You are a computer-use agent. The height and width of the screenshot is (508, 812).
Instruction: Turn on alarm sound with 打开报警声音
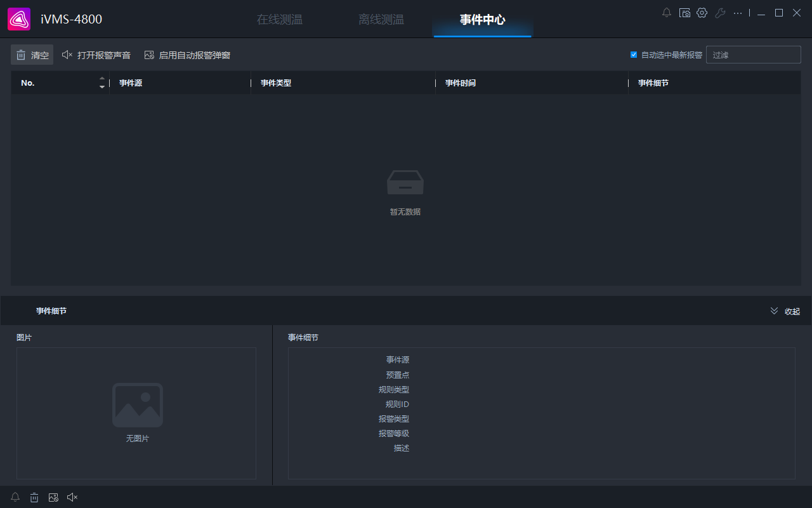(x=96, y=55)
